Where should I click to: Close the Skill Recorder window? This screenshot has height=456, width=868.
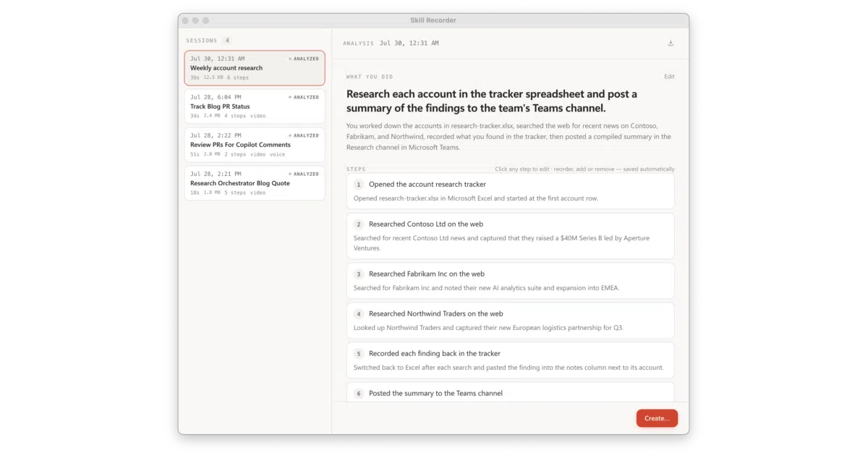[185, 20]
